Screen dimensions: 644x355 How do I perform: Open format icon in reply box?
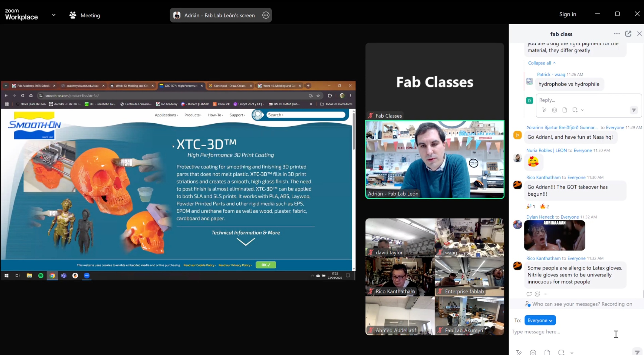pyautogui.click(x=544, y=110)
